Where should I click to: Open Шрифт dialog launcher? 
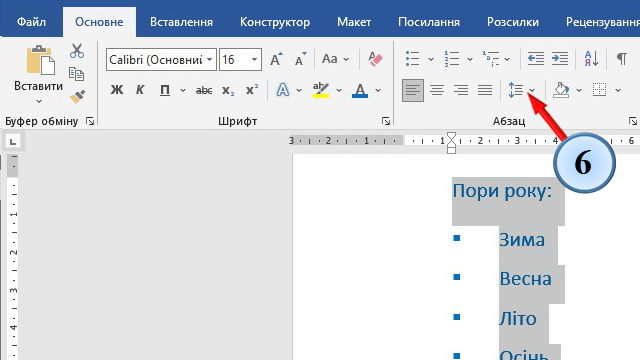(386, 121)
